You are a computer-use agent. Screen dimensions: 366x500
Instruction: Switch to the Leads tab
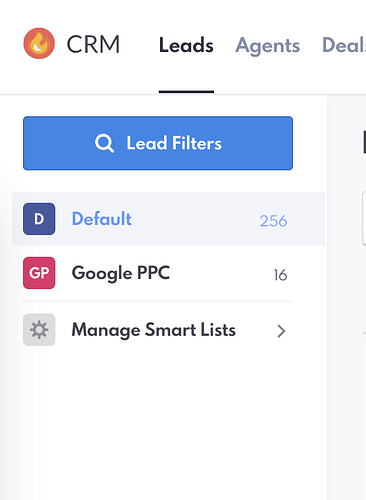coord(186,45)
